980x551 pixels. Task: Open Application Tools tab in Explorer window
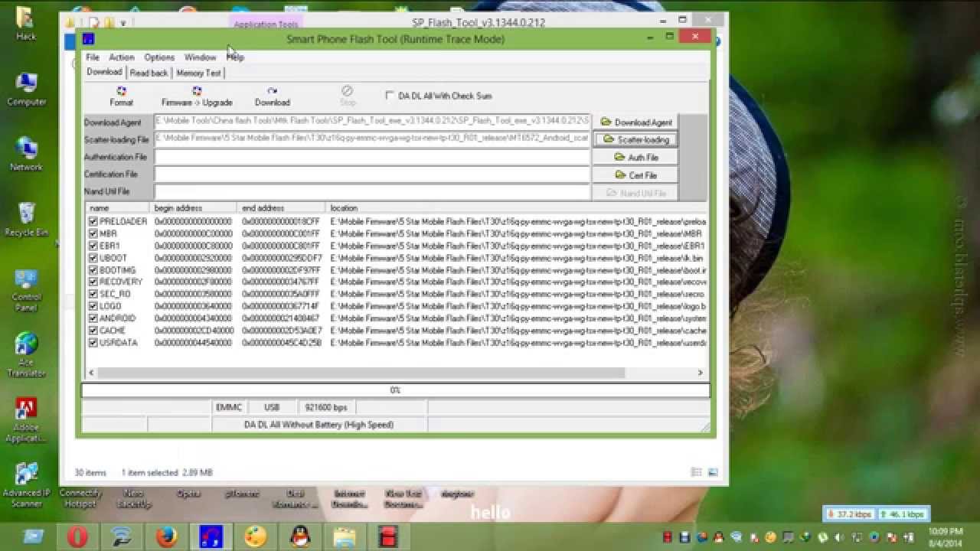266,24
